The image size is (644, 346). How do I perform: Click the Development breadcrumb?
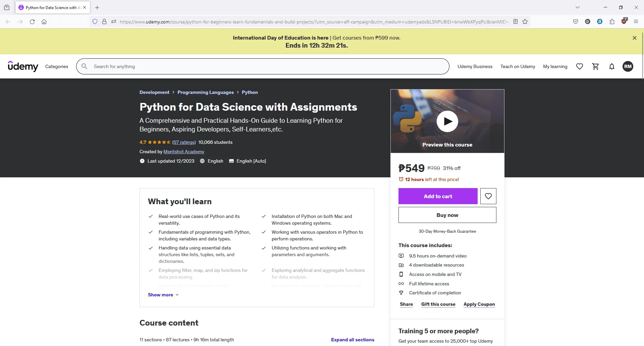tap(154, 92)
